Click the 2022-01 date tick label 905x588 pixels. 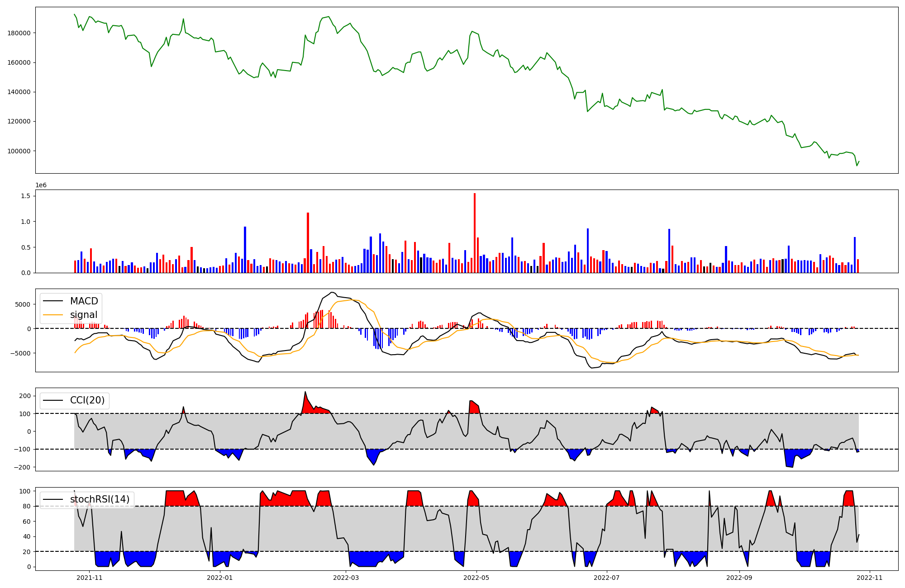coord(220,578)
